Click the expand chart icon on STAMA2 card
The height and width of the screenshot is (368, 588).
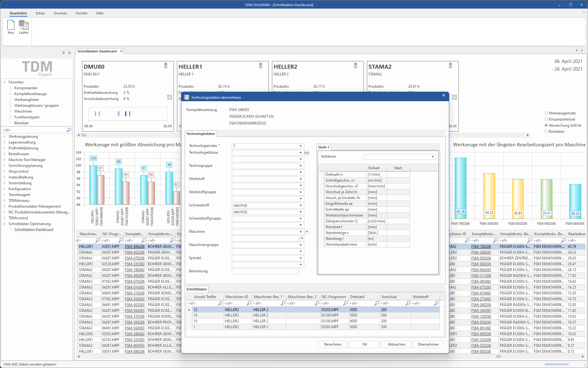454,97
